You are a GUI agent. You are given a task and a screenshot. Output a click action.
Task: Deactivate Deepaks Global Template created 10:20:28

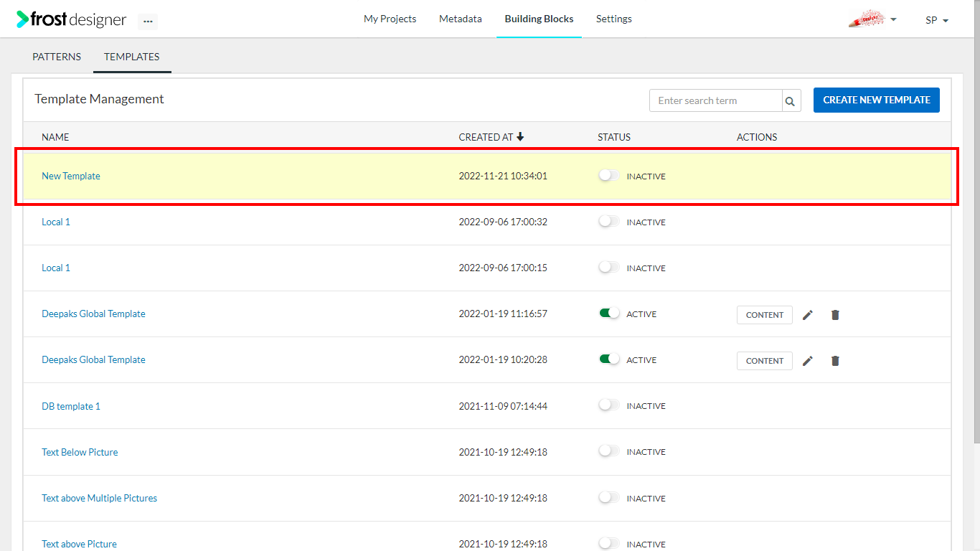(x=609, y=359)
